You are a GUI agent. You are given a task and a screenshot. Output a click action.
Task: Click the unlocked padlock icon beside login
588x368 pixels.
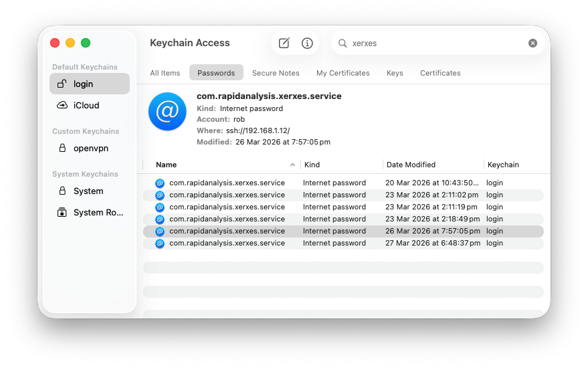62,83
